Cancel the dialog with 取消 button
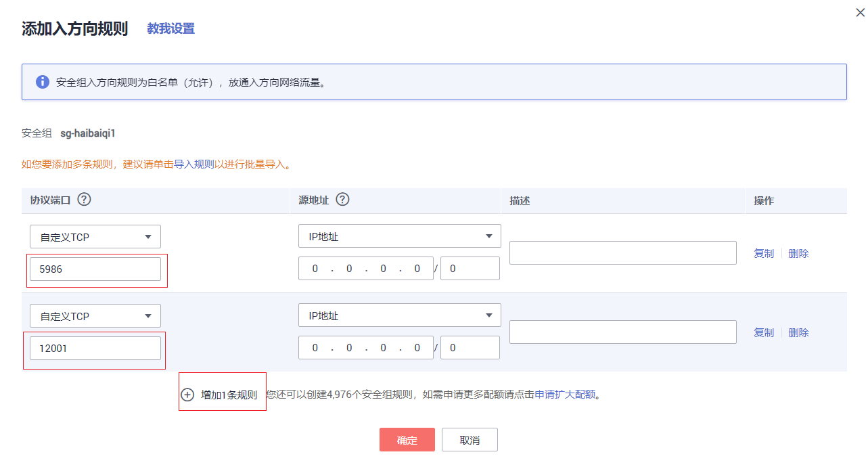 click(469, 439)
